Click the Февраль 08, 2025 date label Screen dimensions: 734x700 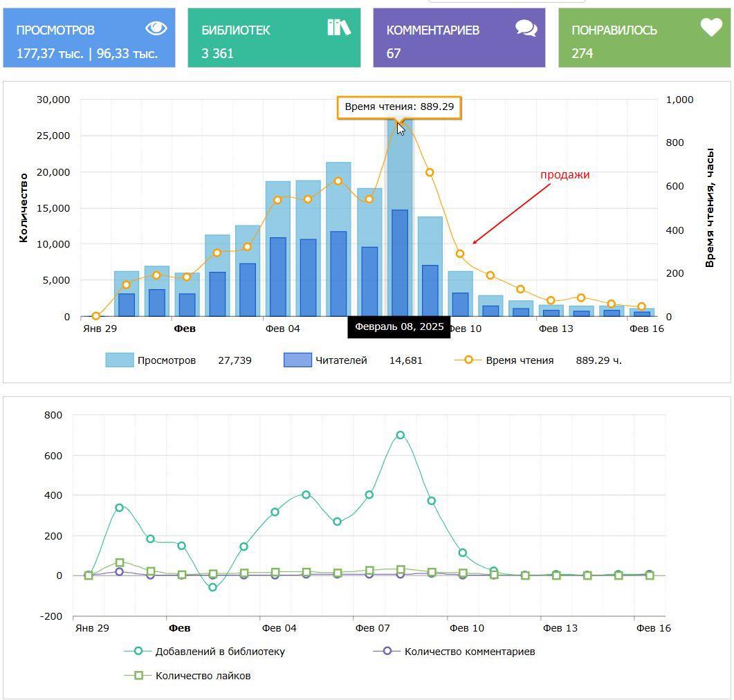[x=399, y=327]
